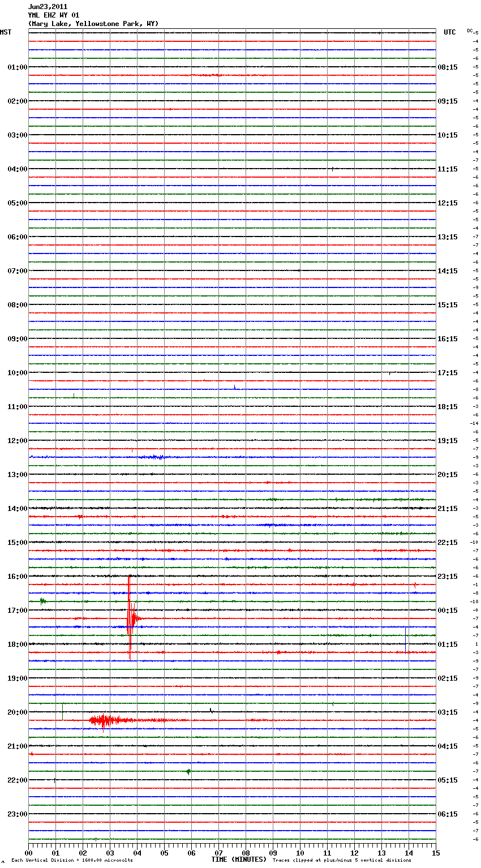Click the 15 minute mark on x-axis
This screenshot has width=481, height=868.
tap(436, 853)
